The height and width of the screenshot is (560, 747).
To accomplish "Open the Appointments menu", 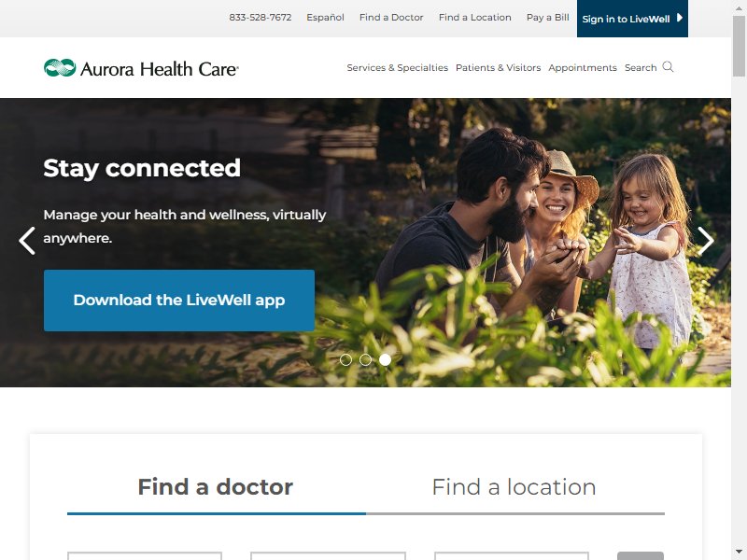I will coord(583,67).
